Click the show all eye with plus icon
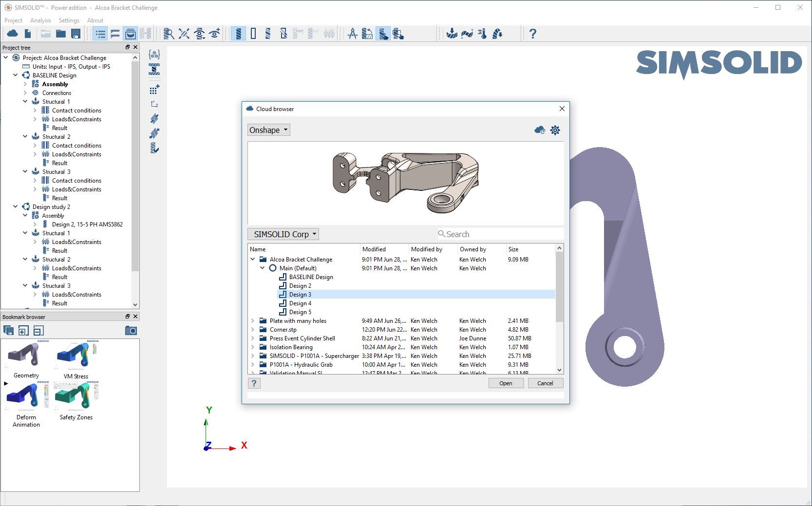This screenshot has width=812, height=506. point(215,34)
